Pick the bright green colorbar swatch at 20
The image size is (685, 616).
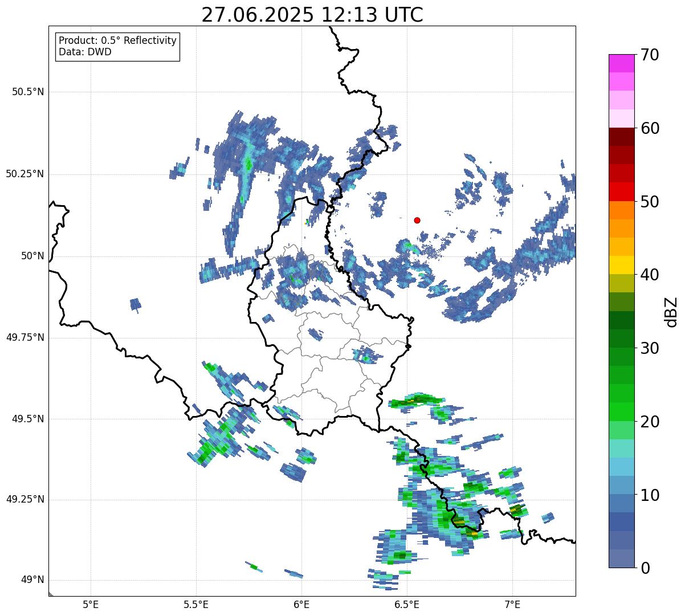pyautogui.click(x=621, y=412)
